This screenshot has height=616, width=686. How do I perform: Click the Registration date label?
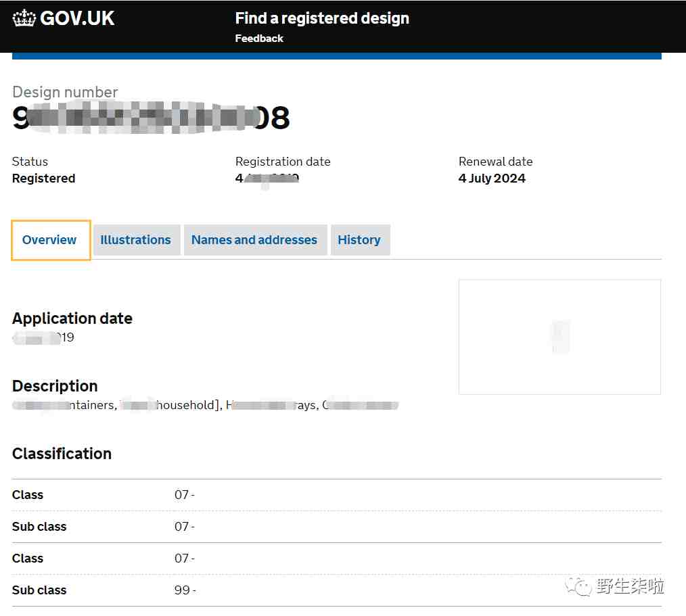point(283,162)
